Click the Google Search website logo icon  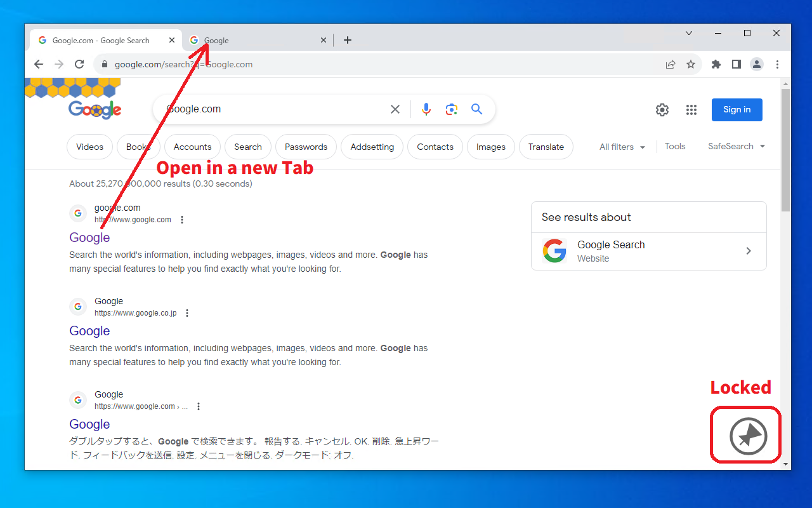coord(554,251)
